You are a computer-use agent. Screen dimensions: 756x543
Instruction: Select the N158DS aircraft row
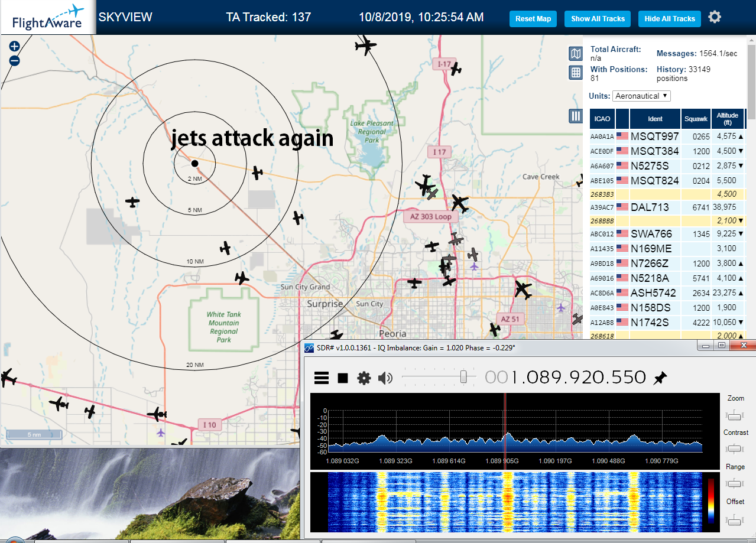click(667, 308)
